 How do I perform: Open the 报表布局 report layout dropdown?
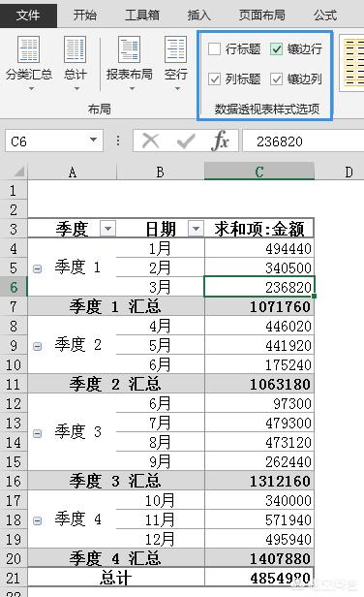click(130, 64)
